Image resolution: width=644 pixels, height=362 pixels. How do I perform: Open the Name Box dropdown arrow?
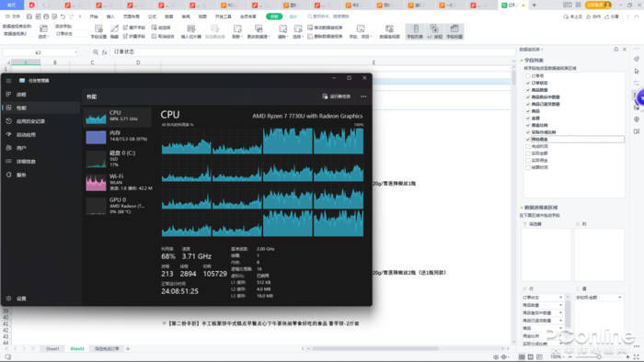click(x=75, y=52)
